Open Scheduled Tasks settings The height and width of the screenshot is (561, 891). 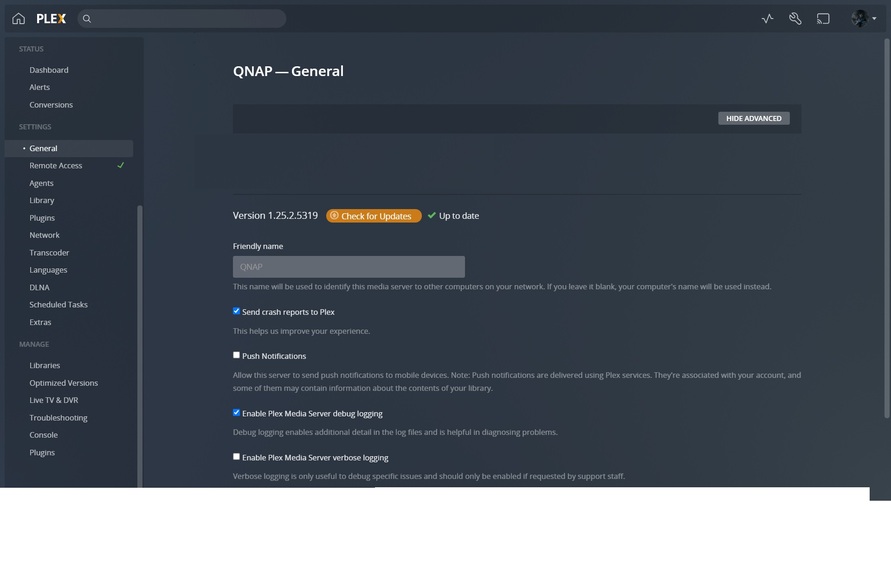pyautogui.click(x=59, y=305)
